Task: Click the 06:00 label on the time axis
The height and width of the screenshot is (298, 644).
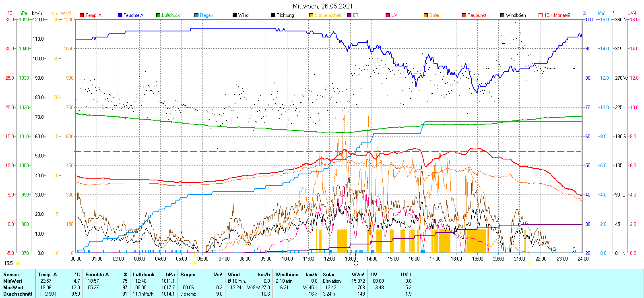Action: [x=203, y=259]
